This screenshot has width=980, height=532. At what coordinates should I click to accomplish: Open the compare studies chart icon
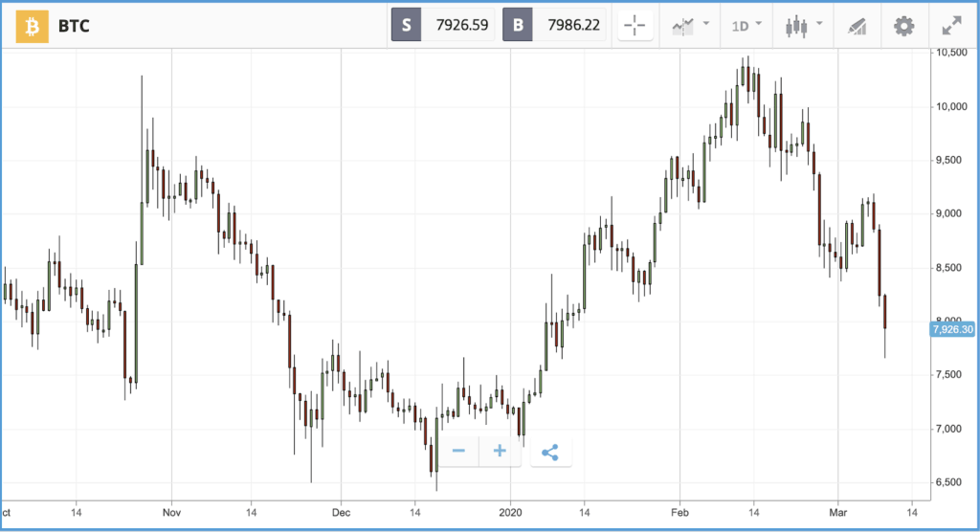pyautogui.click(x=682, y=26)
